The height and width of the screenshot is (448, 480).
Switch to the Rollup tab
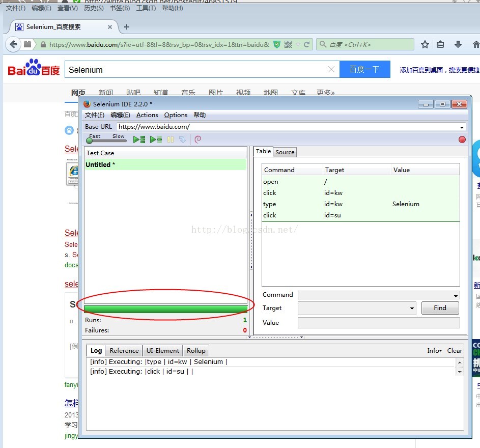coord(196,351)
